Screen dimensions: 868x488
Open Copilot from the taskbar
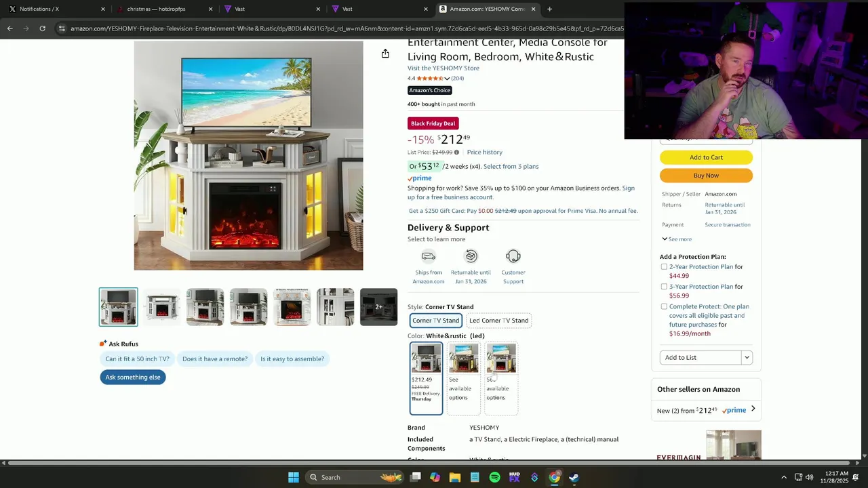click(x=435, y=477)
